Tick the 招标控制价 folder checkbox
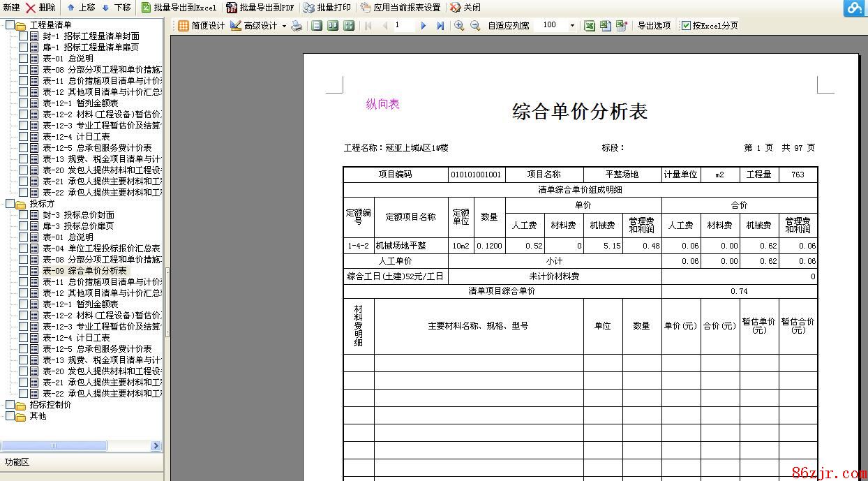 [10, 405]
